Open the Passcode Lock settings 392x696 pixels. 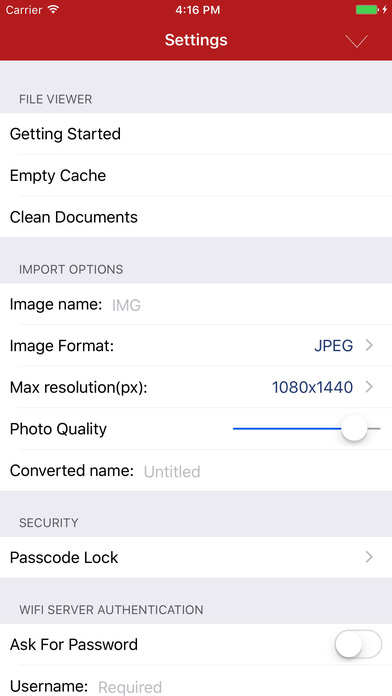click(x=196, y=557)
